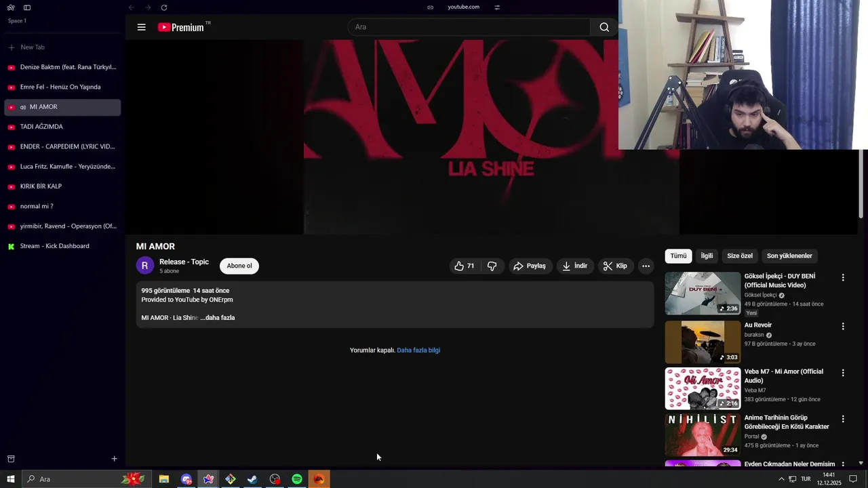
Task: Open the Windows Start menu
Action: pos(11,479)
